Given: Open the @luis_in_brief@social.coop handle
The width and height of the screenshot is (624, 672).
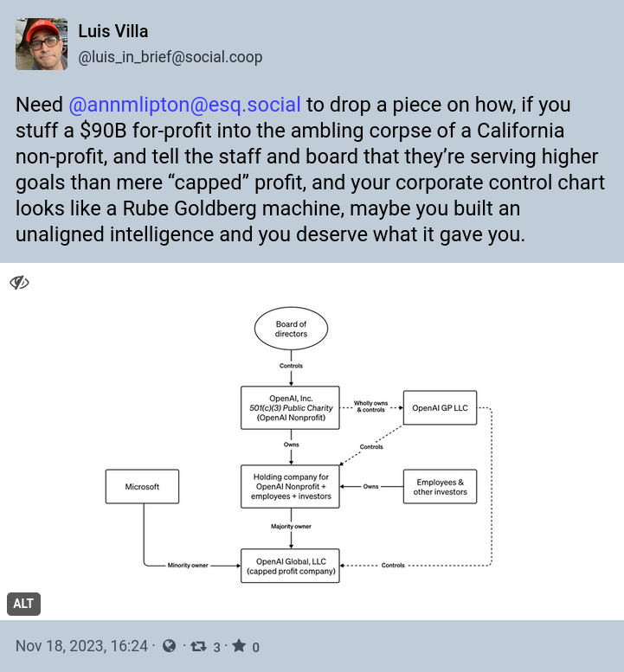Looking at the screenshot, I should click(x=170, y=57).
